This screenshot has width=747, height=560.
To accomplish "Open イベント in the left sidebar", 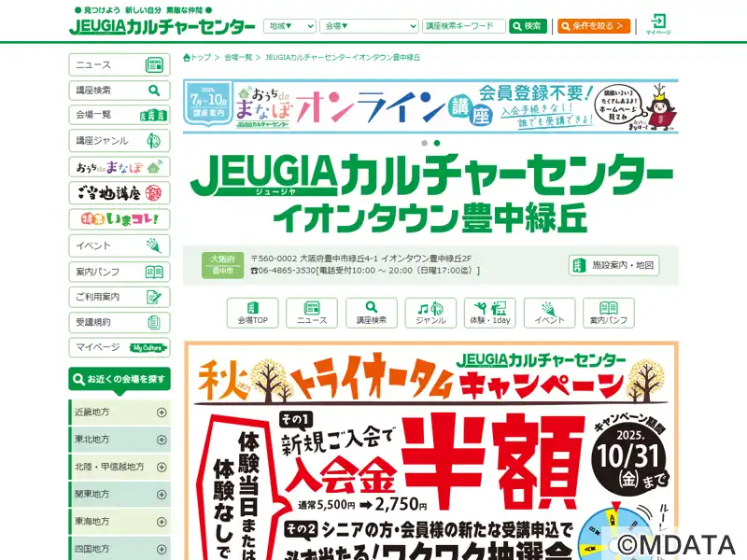I will 120,245.
